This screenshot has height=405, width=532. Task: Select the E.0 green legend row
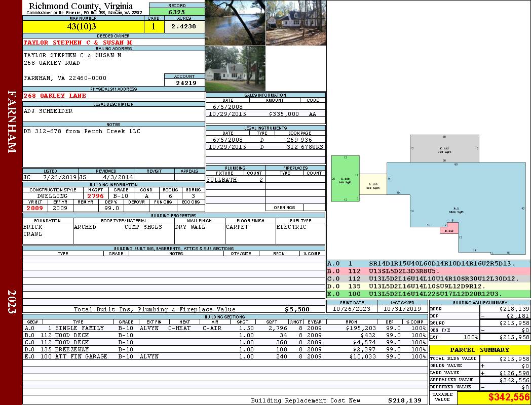pyautogui.click(x=428, y=294)
